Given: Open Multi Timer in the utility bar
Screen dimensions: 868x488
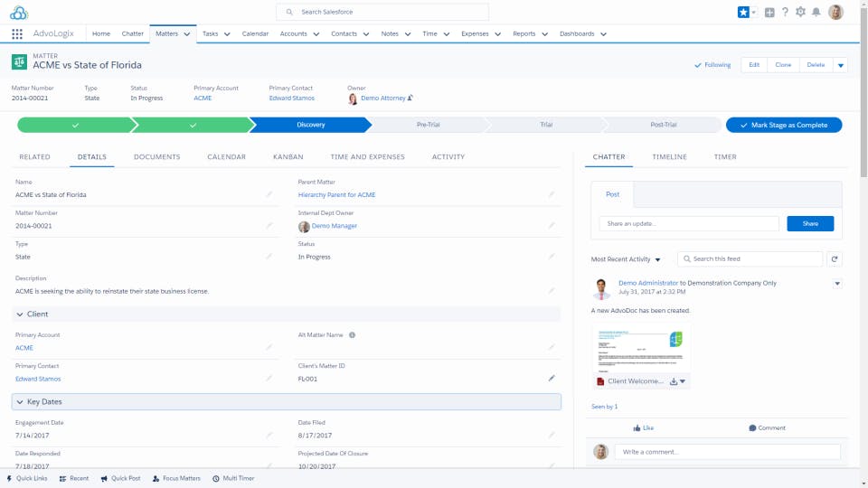Looking at the screenshot, I should tap(233, 478).
